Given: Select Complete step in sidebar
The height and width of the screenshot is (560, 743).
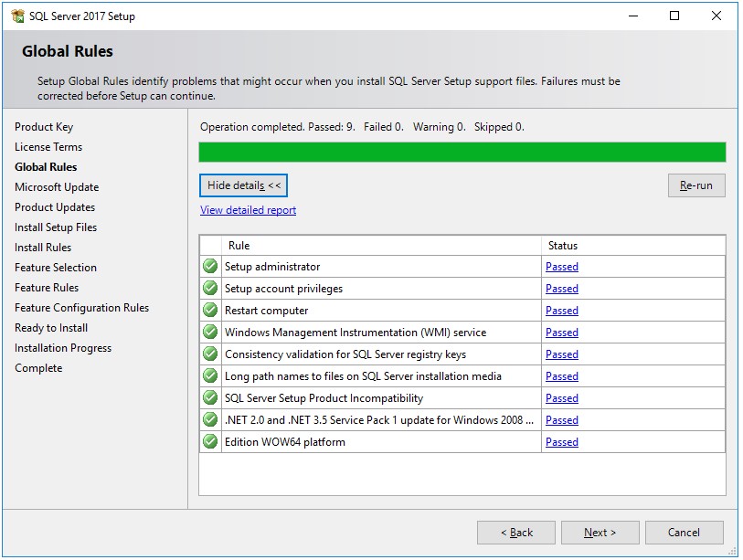Looking at the screenshot, I should pyautogui.click(x=38, y=368).
